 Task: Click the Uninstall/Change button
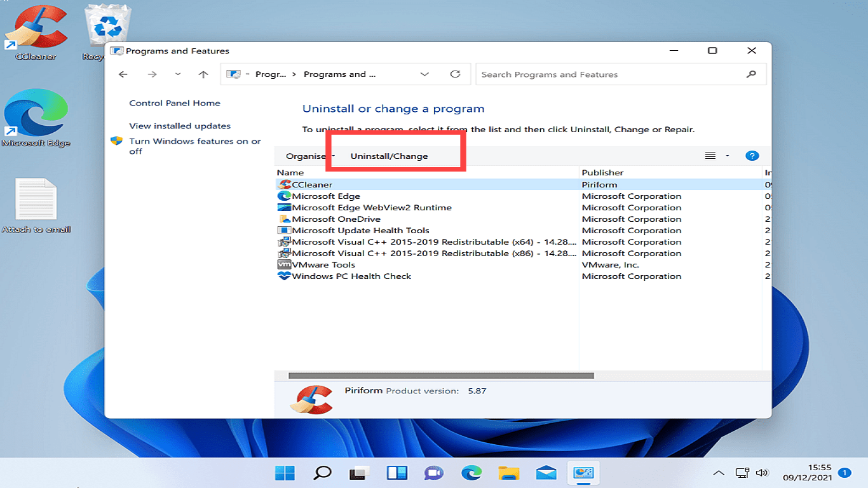389,156
